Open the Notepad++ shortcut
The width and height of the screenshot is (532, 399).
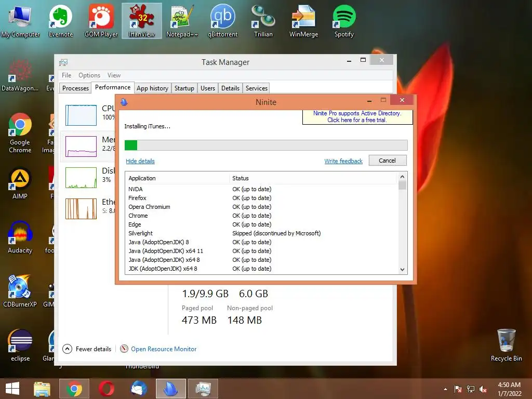click(x=182, y=21)
